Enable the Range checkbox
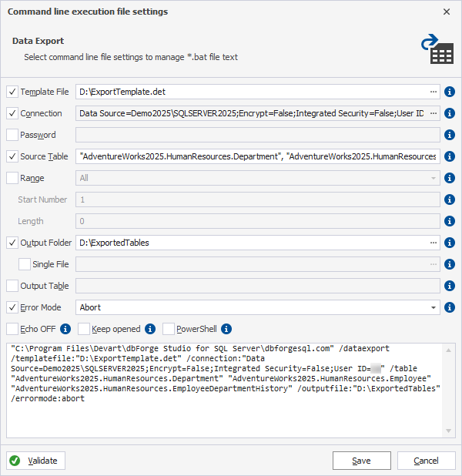Screen dimensions: 462x476 (12, 178)
